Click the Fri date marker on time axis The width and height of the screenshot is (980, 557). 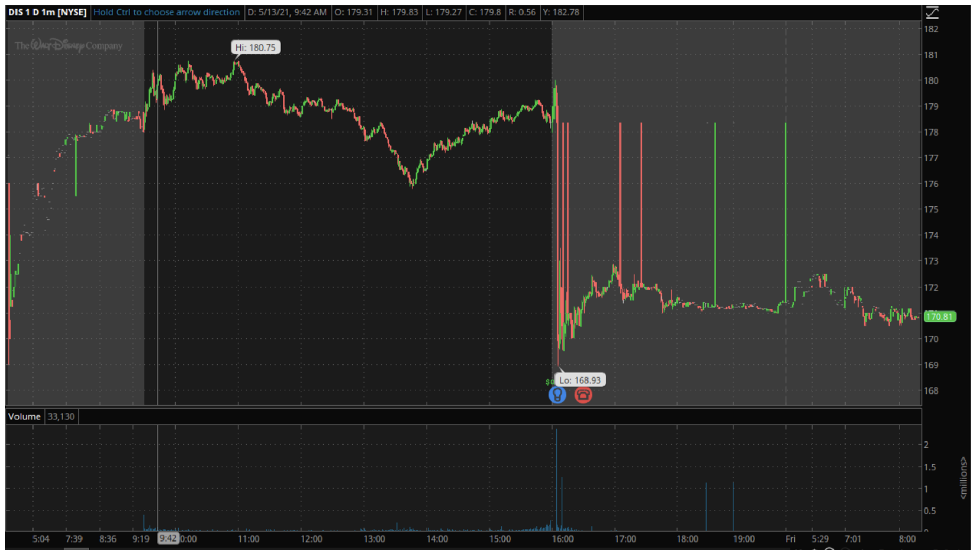tap(790, 539)
